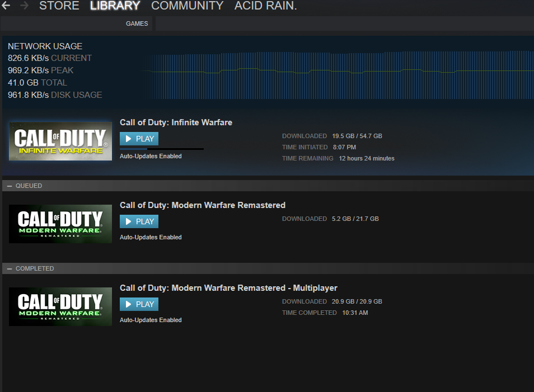This screenshot has width=534, height=392.
Task: Go back with the left arrow
Action: click(x=6, y=5)
